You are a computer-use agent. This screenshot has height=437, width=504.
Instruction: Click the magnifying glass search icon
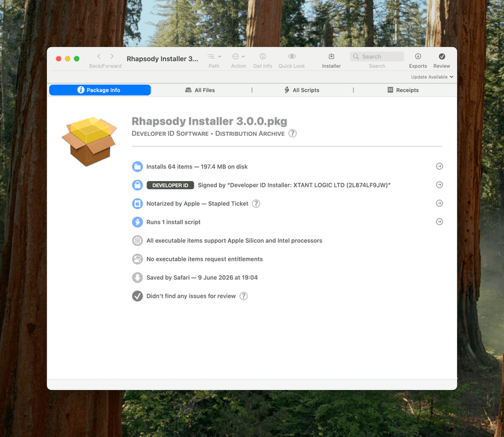click(356, 56)
